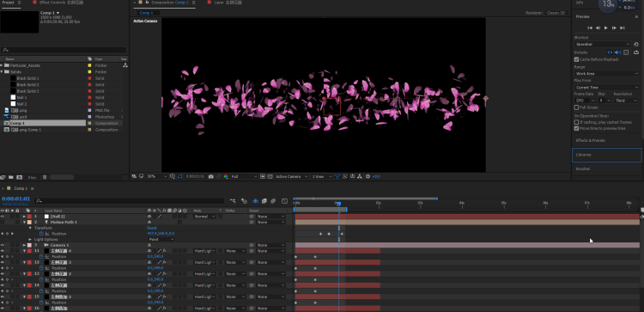Toggle visibility of layer 11

[3, 251]
